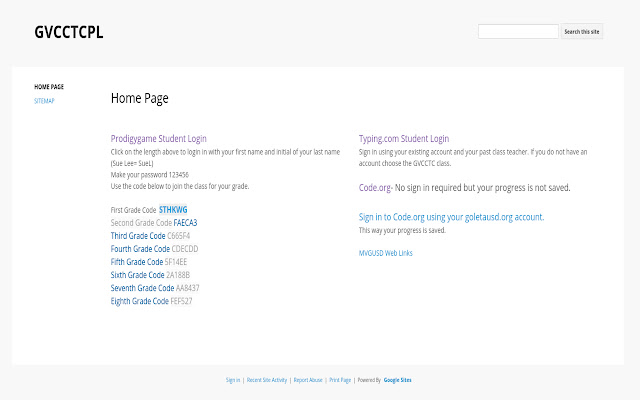The width and height of the screenshot is (640, 400).
Task: Click 'No sign in required' text
Action: coord(482,188)
